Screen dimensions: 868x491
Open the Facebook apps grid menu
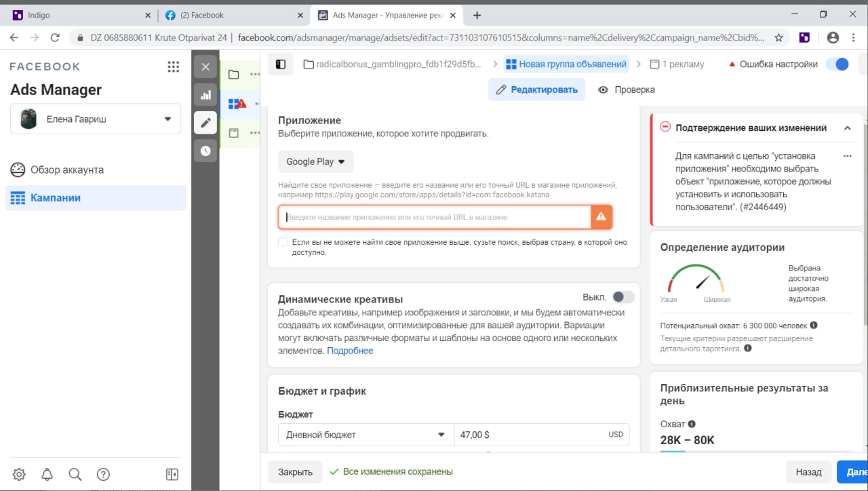pos(174,66)
